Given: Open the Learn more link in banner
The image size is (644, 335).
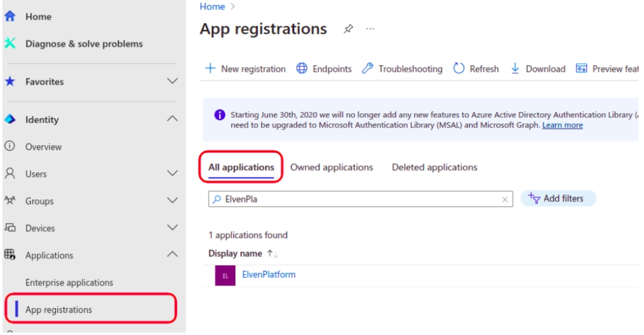Looking at the screenshot, I should tap(562, 125).
